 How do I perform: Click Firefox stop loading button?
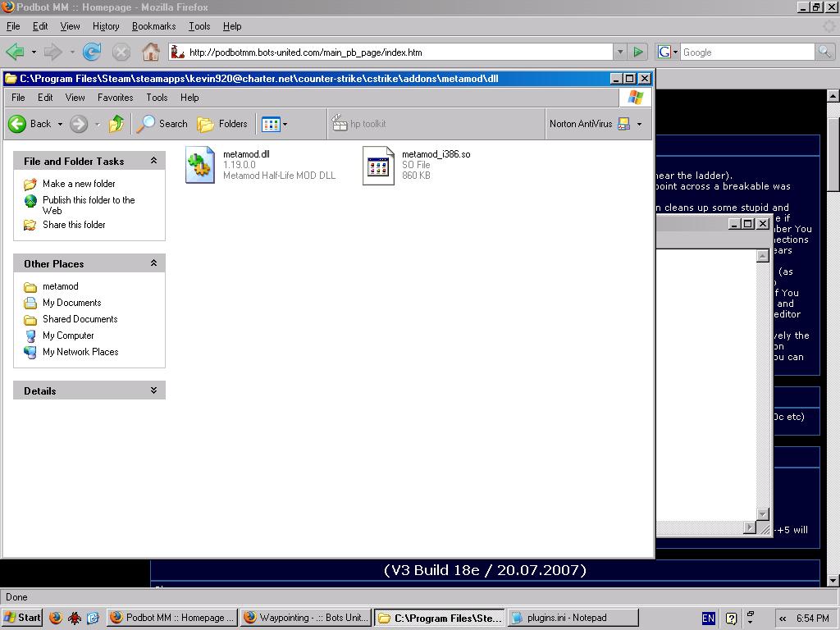(121, 52)
